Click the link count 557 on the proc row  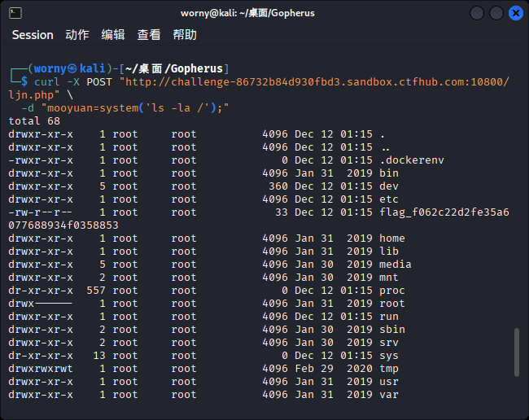point(96,291)
